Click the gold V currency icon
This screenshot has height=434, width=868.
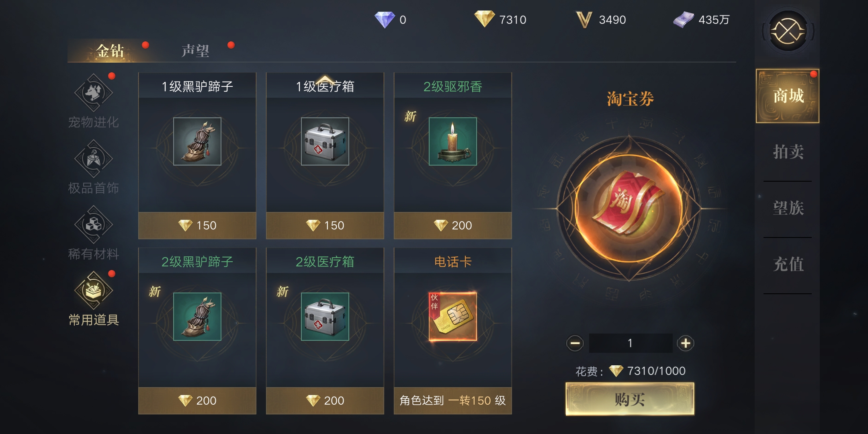(x=583, y=19)
